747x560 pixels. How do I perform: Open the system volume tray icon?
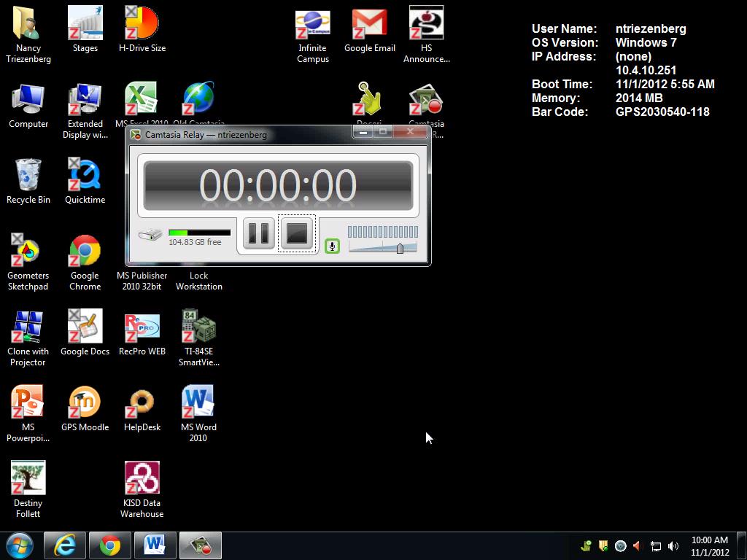point(673,545)
